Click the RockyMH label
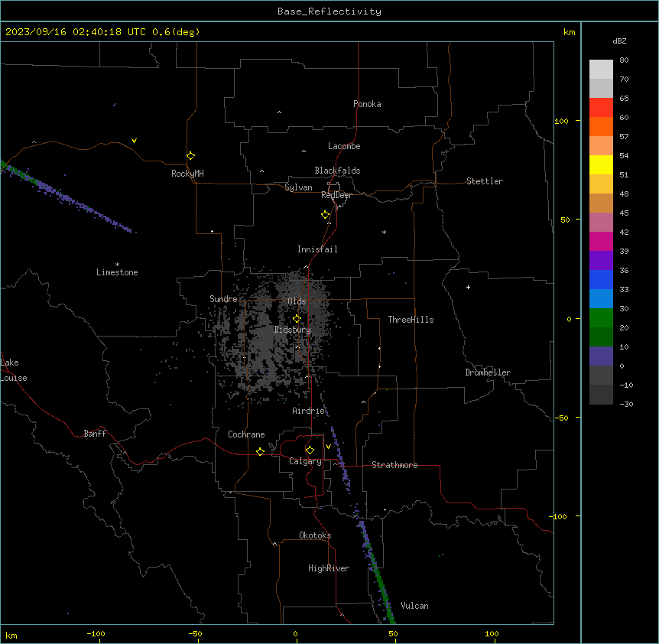659x644 pixels. click(187, 174)
